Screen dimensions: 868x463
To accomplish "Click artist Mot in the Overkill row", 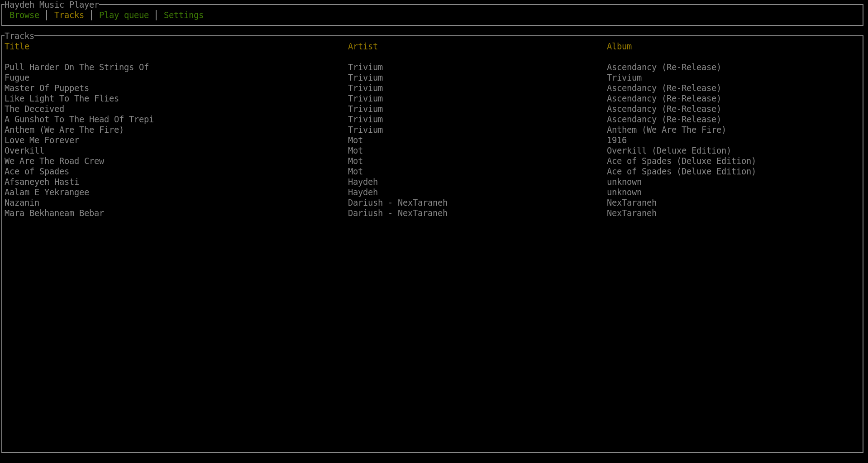I will pos(355,150).
